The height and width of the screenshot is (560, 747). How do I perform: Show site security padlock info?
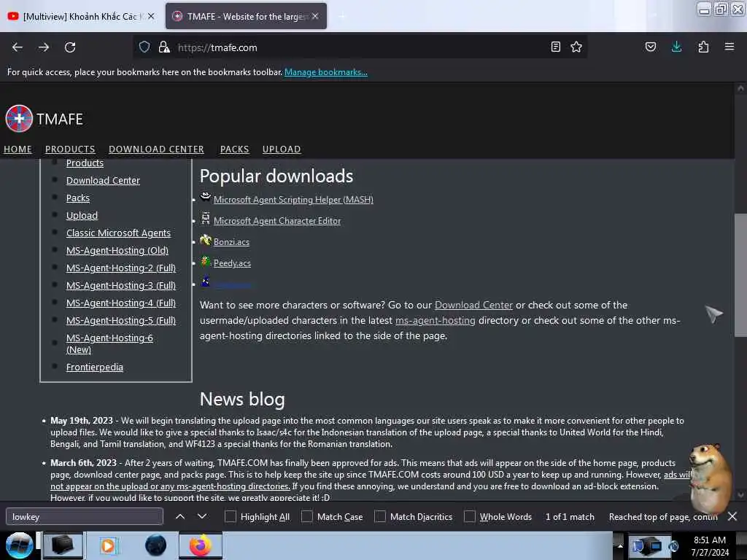(x=164, y=47)
